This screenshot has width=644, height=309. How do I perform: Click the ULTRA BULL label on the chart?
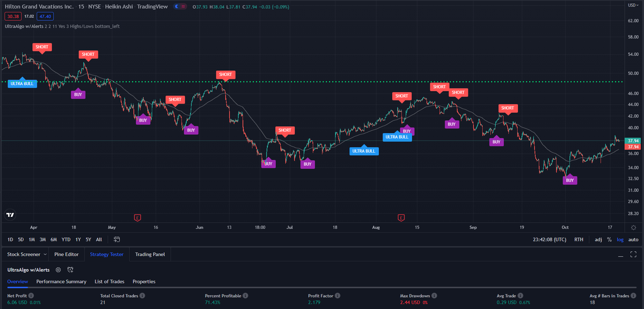pyautogui.click(x=21, y=83)
